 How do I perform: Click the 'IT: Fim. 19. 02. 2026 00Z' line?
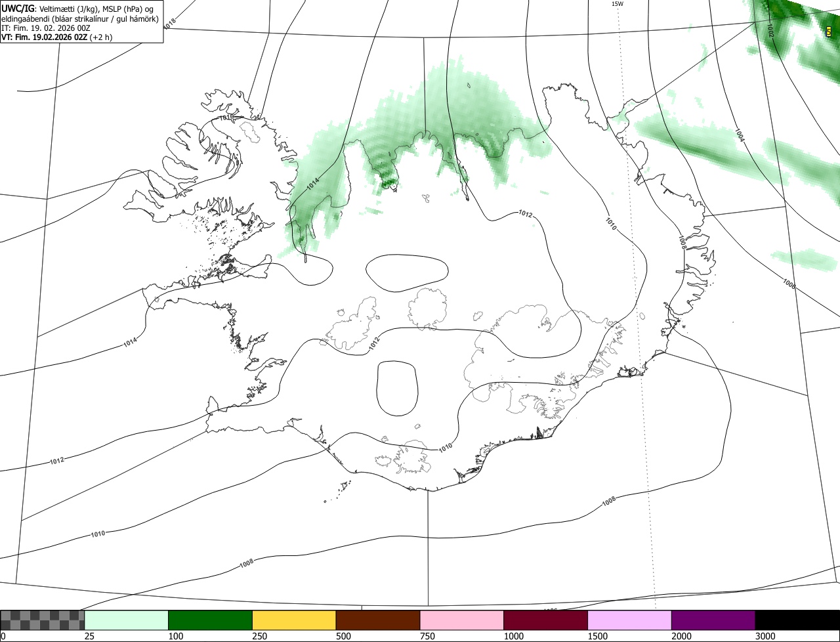point(46,28)
